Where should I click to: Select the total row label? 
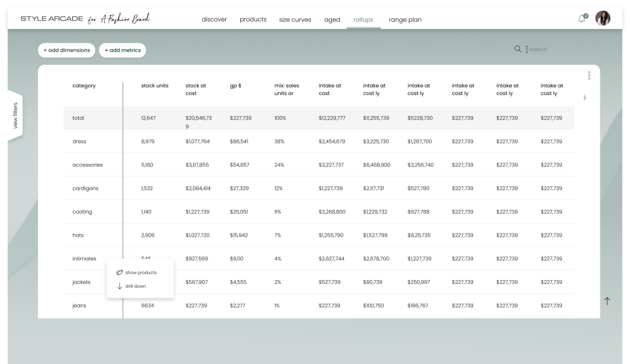click(x=78, y=118)
